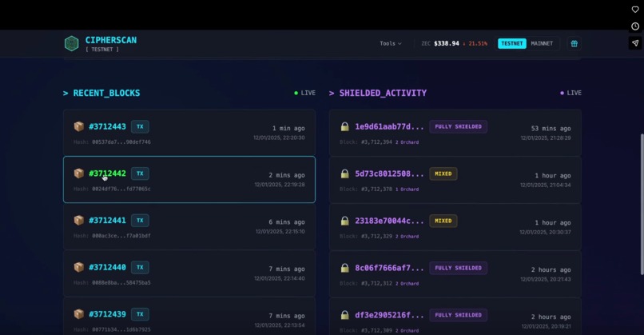The width and height of the screenshot is (644, 335).
Task: Click hash 0088e8ba...58475ba5
Action: pos(121,283)
